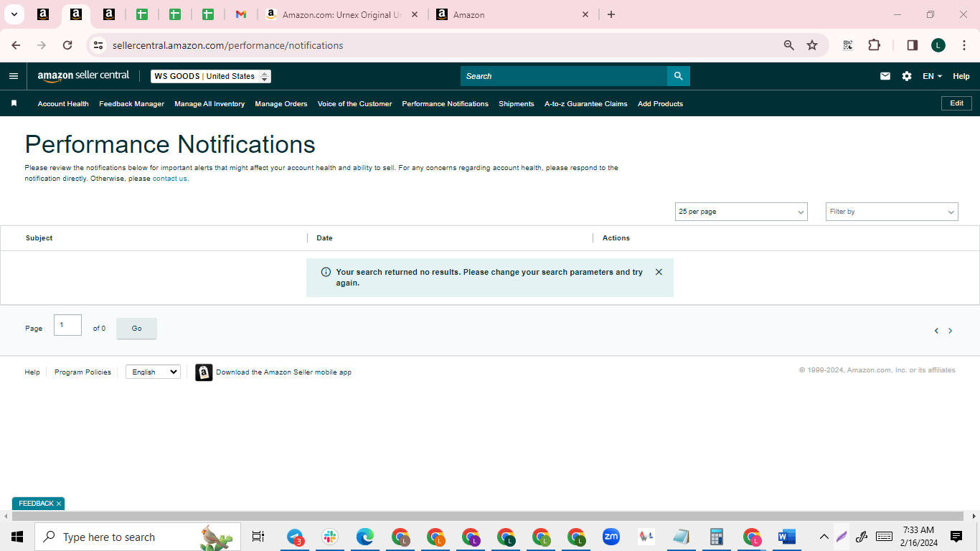Image resolution: width=980 pixels, height=551 pixels.
Task: Open the Help link in header
Action: [961, 76]
